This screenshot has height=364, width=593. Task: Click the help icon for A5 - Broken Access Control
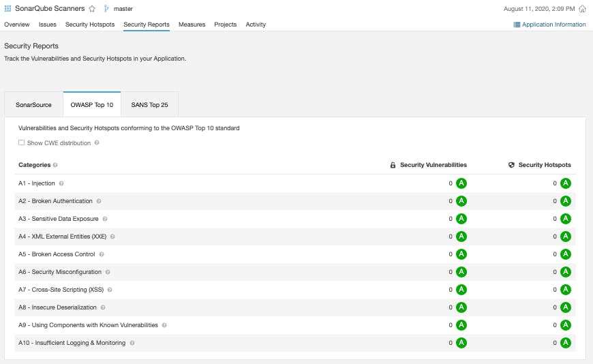coord(102,254)
